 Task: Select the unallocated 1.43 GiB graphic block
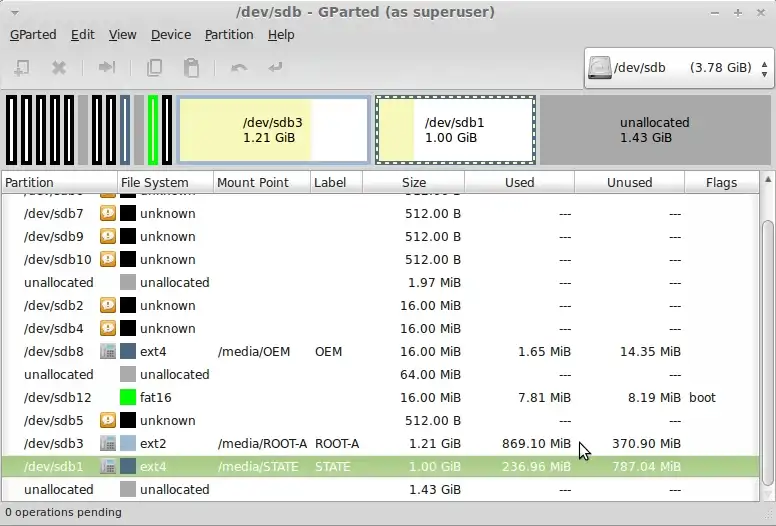(x=654, y=130)
